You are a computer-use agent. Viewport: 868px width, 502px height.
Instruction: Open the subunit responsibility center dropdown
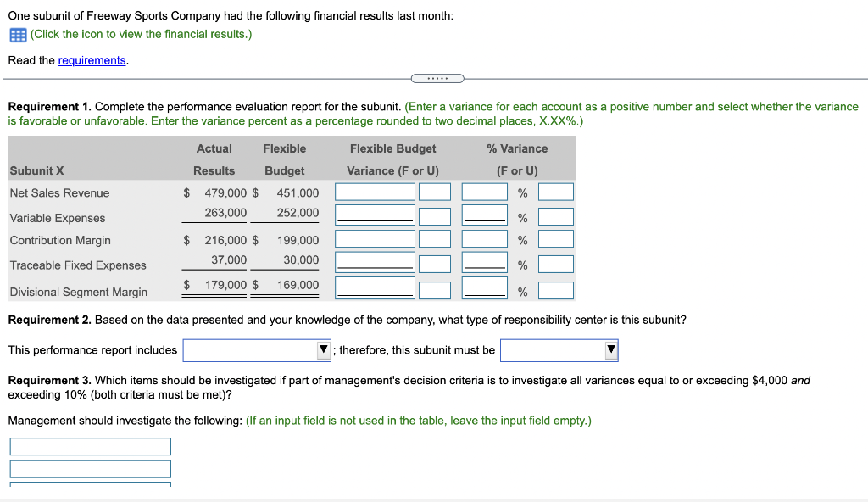(559, 349)
